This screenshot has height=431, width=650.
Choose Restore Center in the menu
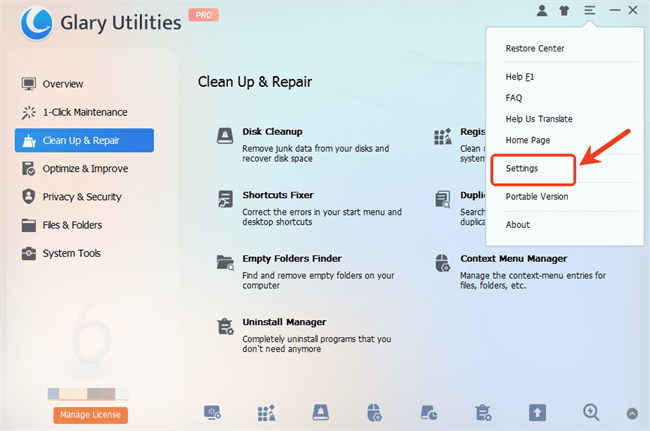(535, 48)
